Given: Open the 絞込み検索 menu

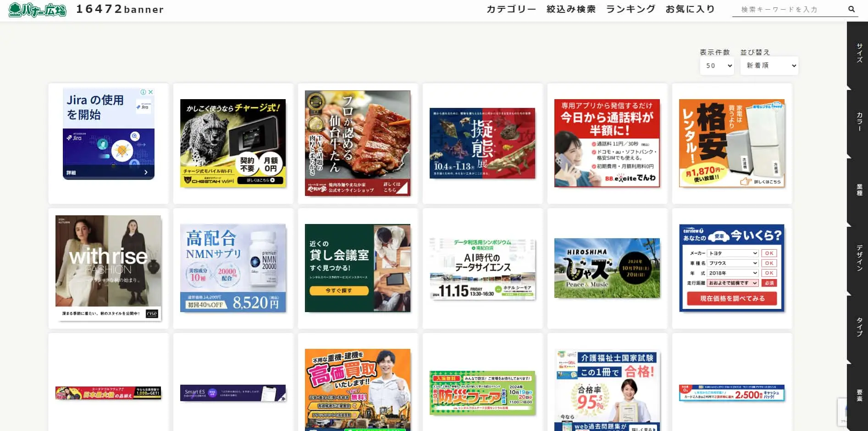Looking at the screenshot, I should point(571,9).
